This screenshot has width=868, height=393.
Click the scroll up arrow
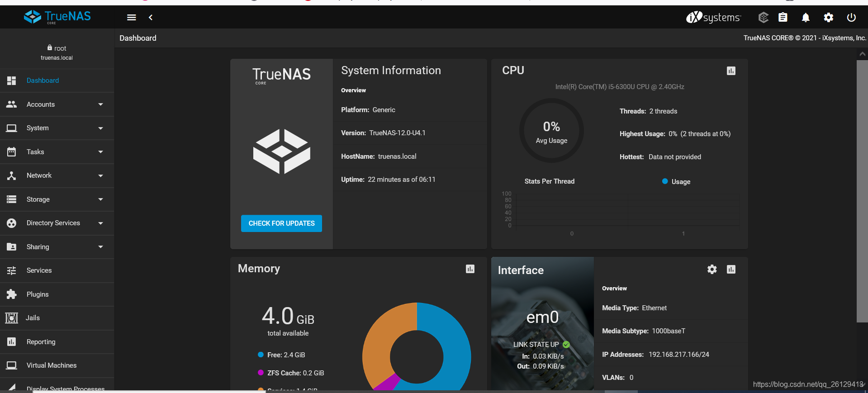point(862,54)
